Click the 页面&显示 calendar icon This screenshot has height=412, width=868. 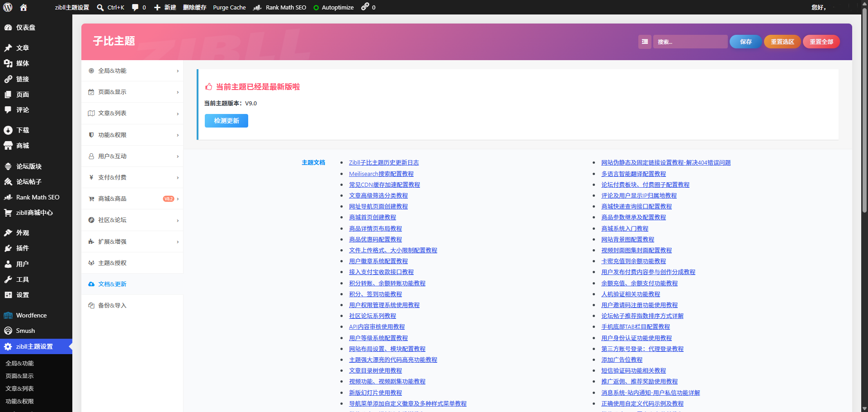(x=91, y=92)
